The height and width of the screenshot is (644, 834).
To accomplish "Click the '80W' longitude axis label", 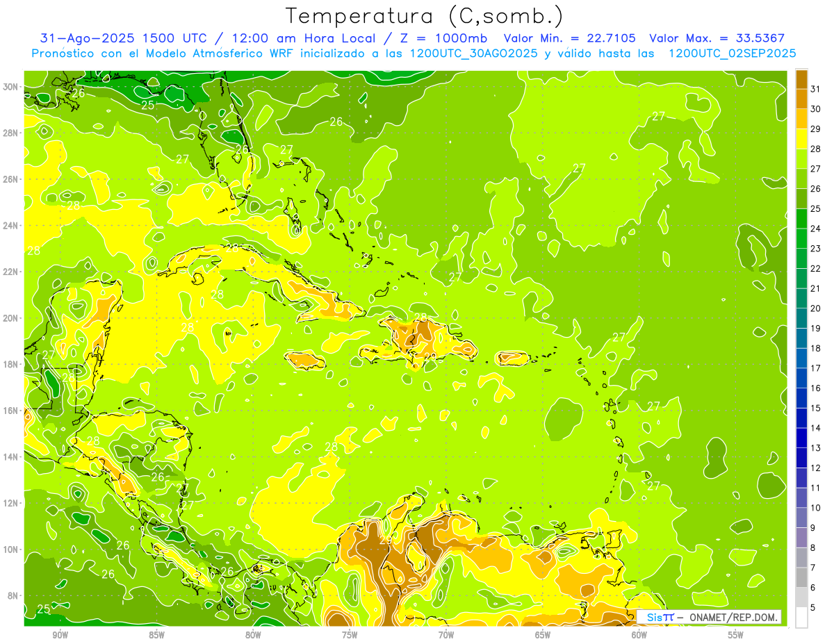I will point(253,635).
